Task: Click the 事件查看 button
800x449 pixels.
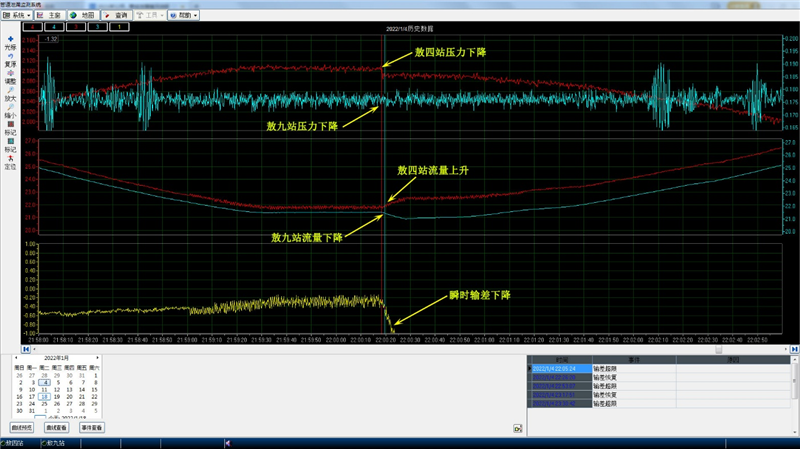Action: pos(92,427)
